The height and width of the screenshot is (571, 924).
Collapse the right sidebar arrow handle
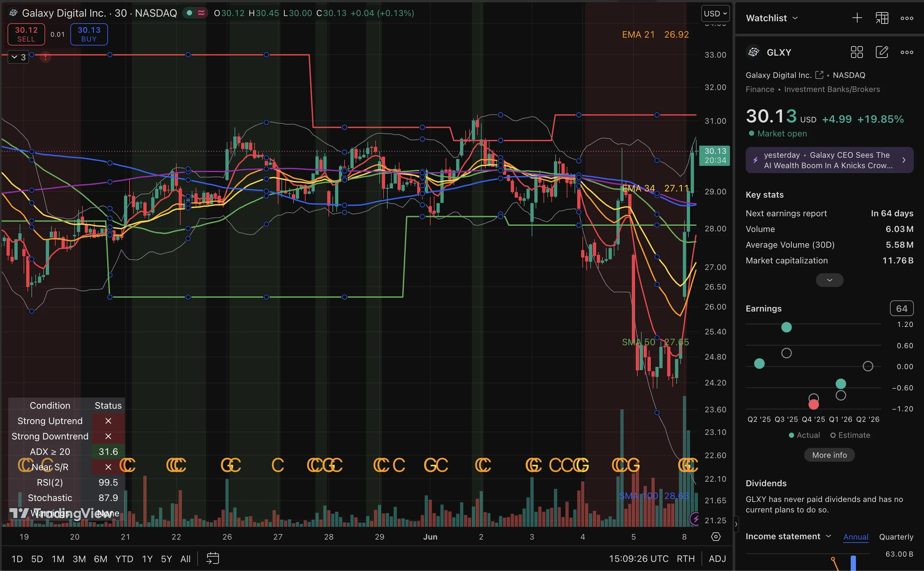pos(736,524)
